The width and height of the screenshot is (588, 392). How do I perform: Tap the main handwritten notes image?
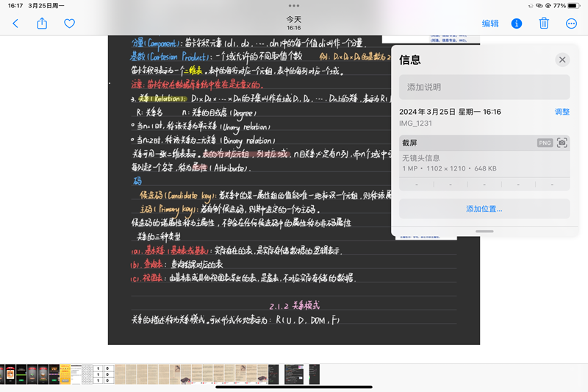tap(250, 191)
